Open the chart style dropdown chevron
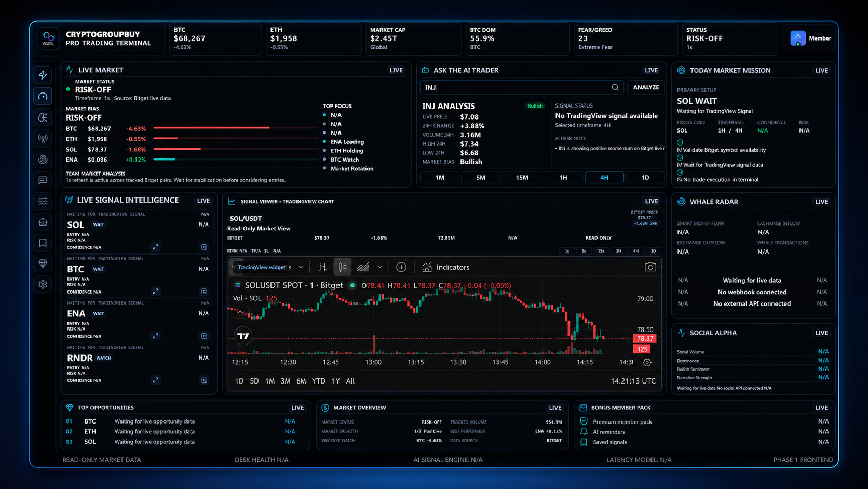The image size is (868, 489). point(379,267)
